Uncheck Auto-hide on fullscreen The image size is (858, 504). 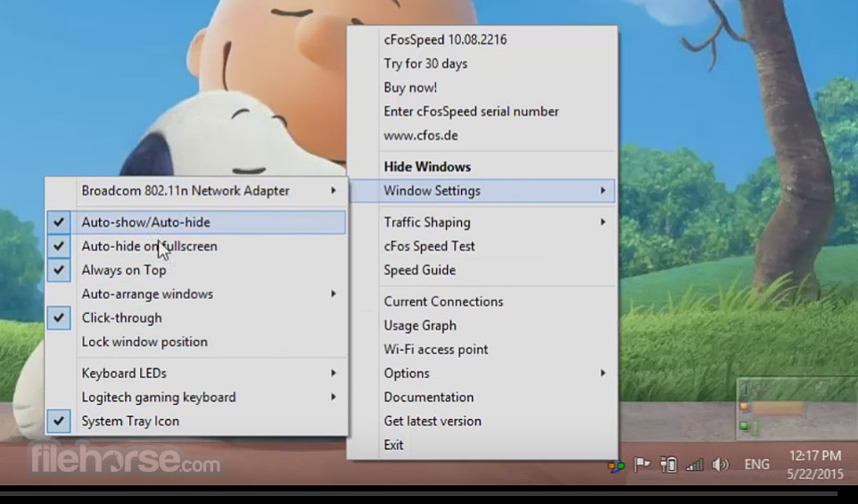point(196,246)
